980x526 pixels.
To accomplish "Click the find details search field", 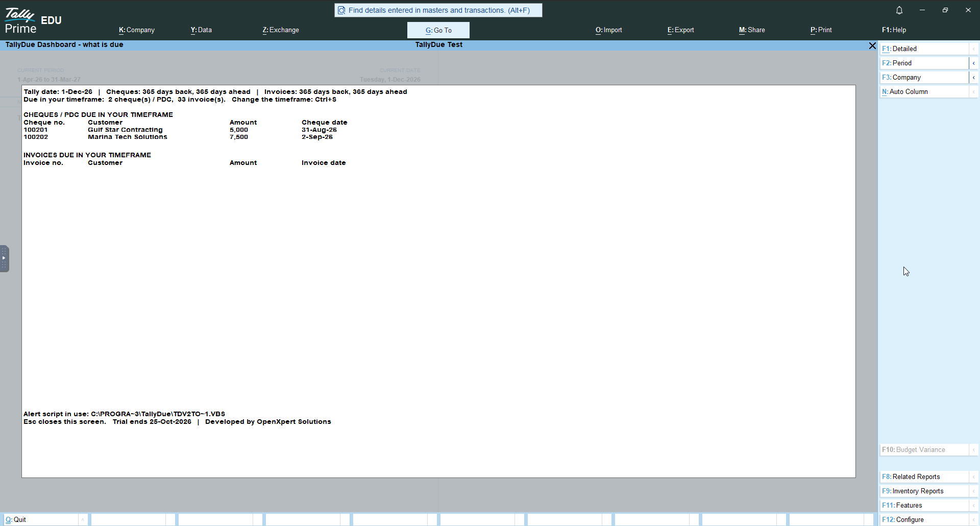I will click(438, 10).
